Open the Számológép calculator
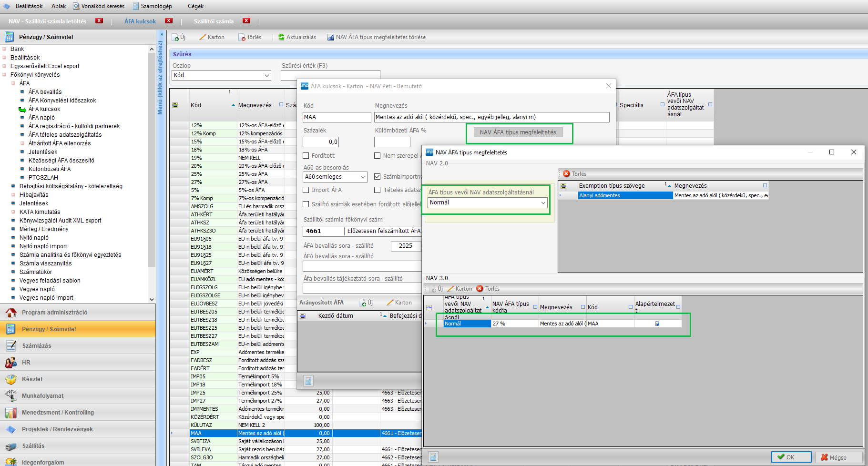The height and width of the screenshot is (466, 868). tap(152, 6)
